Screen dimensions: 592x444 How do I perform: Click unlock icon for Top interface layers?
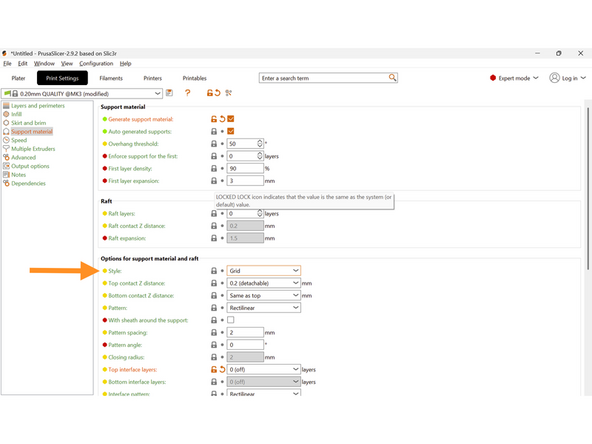click(x=214, y=370)
